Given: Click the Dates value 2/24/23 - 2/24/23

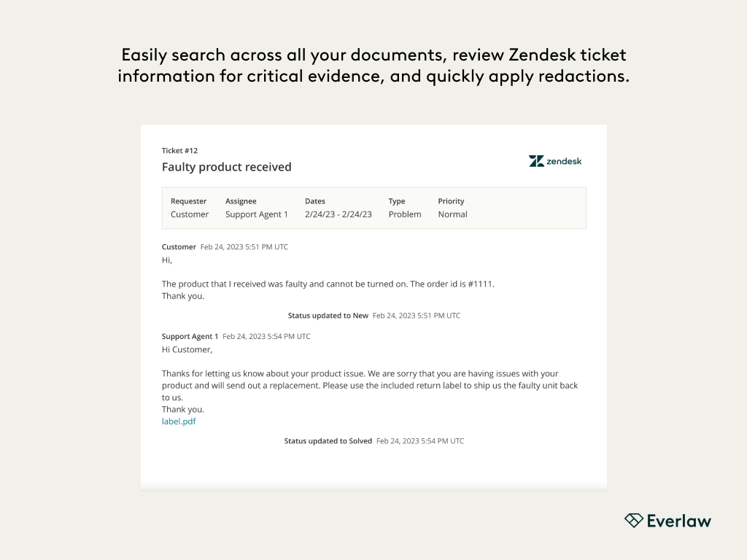Looking at the screenshot, I should tap(338, 214).
